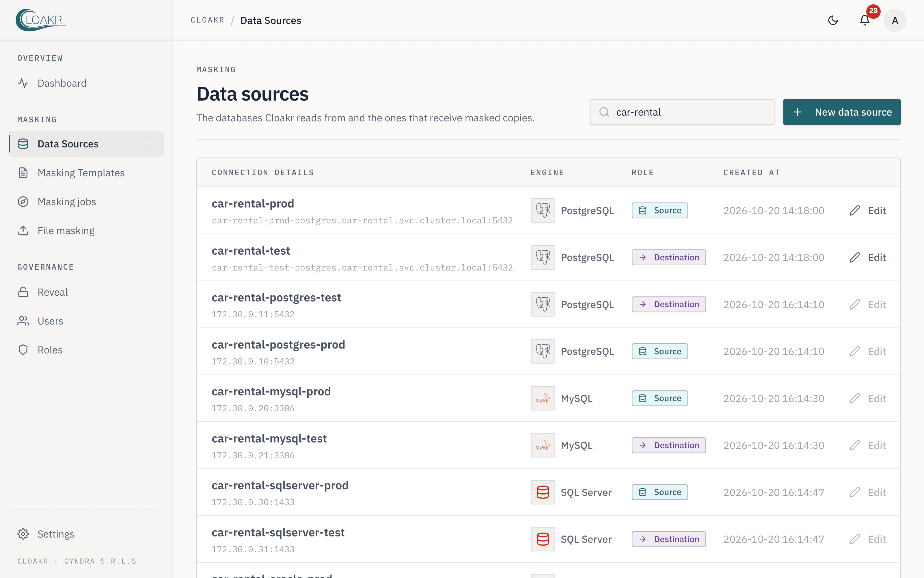Click New data source button
The width and height of the screenshot is (924, 578).
(x=841, y=112)
